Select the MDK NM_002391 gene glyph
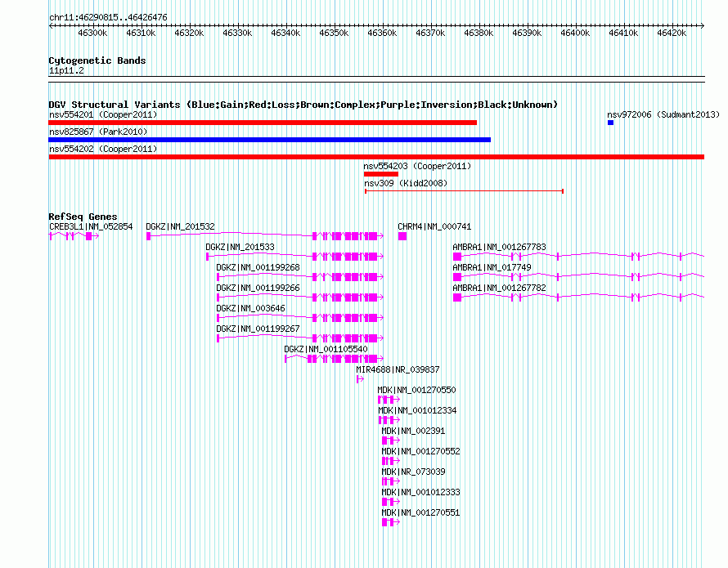728x568 pixels. click(x=391, y=441)
